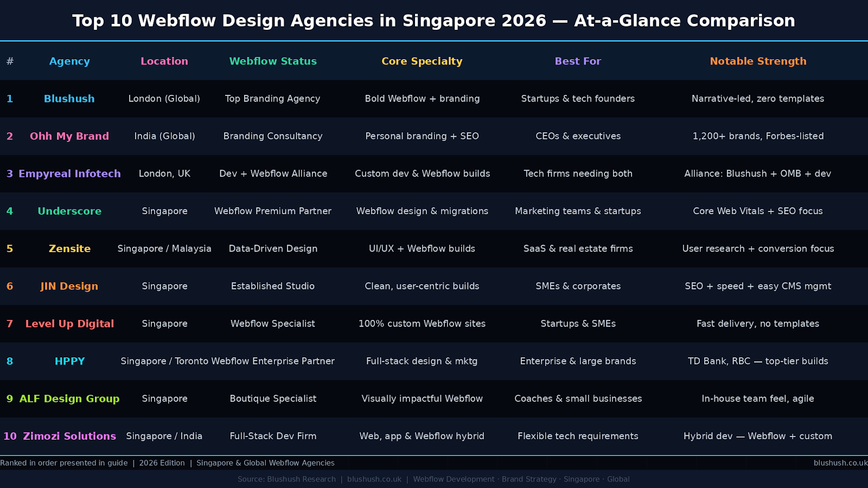
Task: Click the 'Location' column header
Action: [164, 61]
